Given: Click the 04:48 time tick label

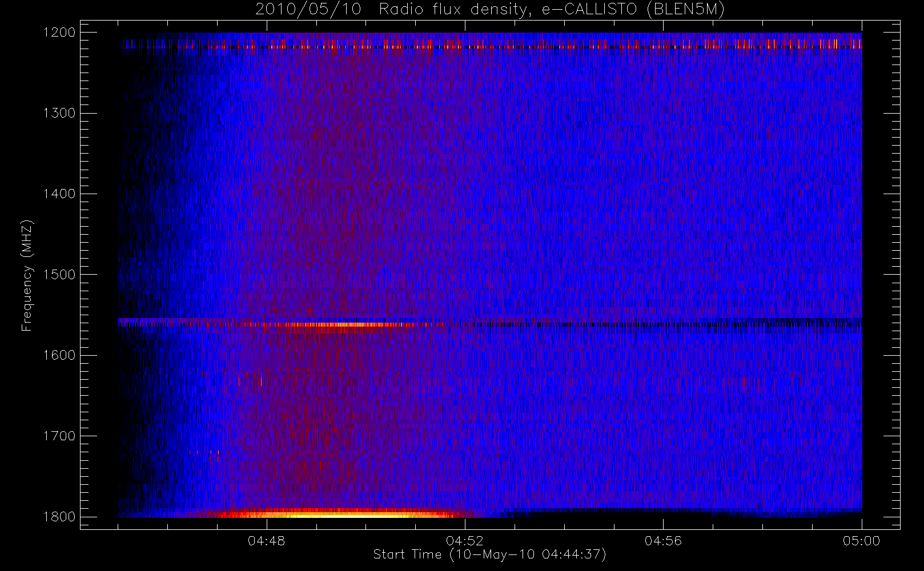Looking at the screenshot, I should (x=266, y=541).
